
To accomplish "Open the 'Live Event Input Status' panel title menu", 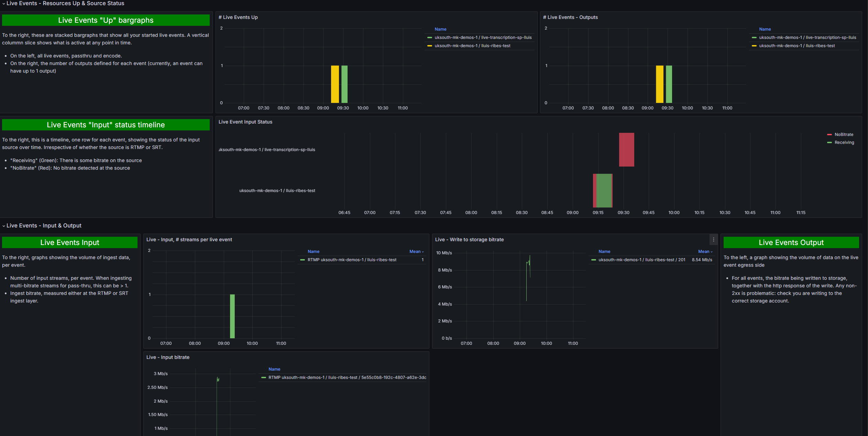I will [245, 122].
